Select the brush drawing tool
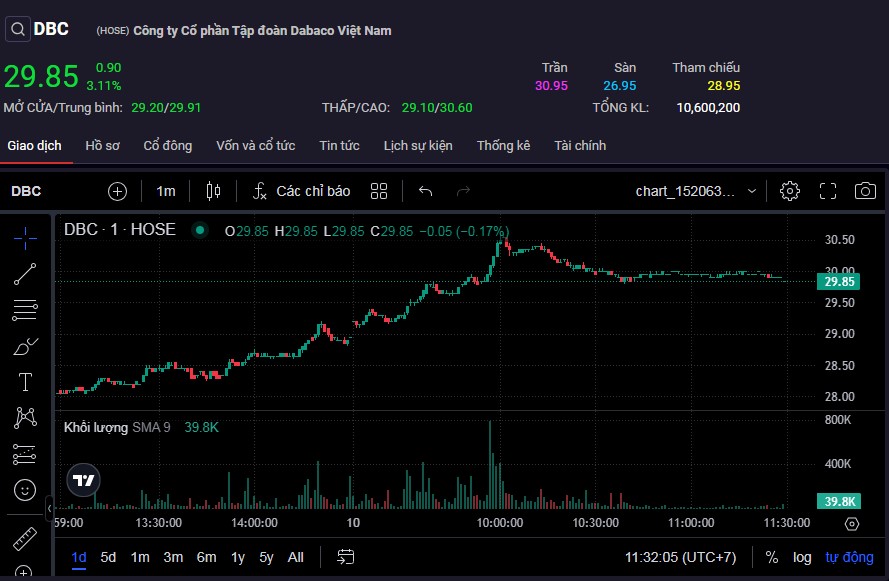 [x=26, y=347]
